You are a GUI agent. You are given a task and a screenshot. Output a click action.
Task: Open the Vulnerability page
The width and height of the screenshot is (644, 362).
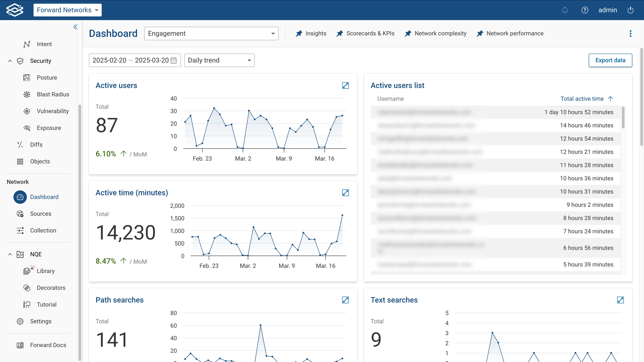(x=53, y=111)
